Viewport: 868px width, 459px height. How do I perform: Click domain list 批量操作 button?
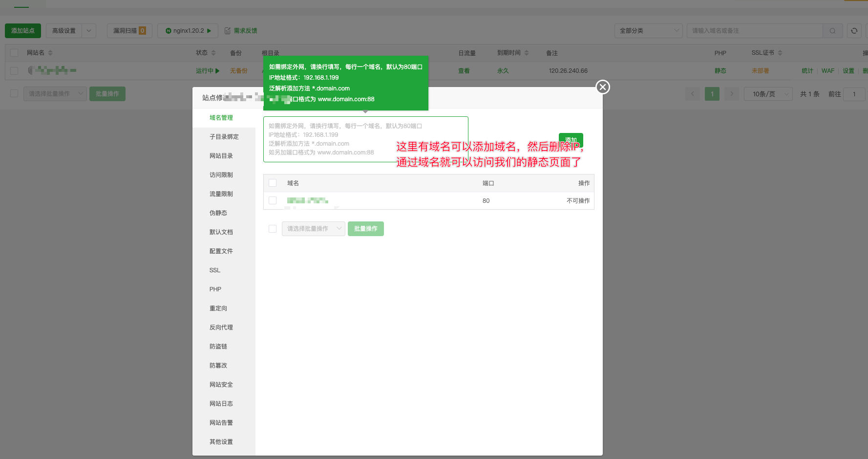[x=366, y=229]
